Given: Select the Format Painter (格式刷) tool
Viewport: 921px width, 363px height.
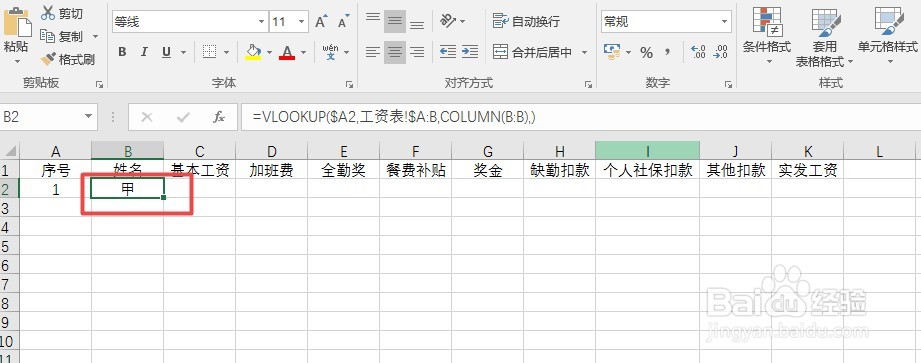Looking at the screenshot, I should 68,59.
